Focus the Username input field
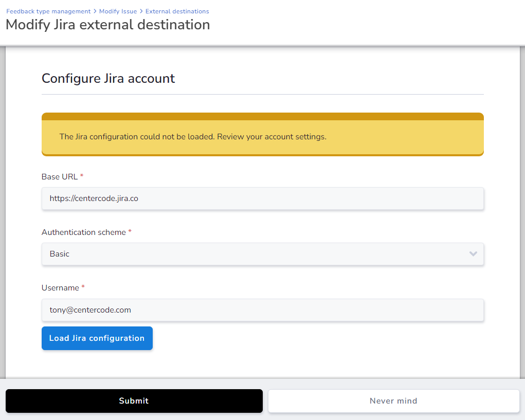 (262, 310)
